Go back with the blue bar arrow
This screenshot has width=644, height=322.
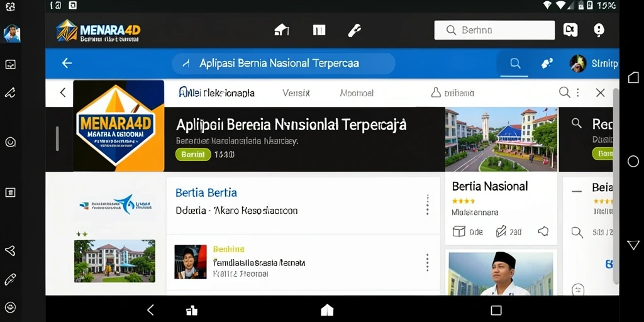click(x=67, y=64)
